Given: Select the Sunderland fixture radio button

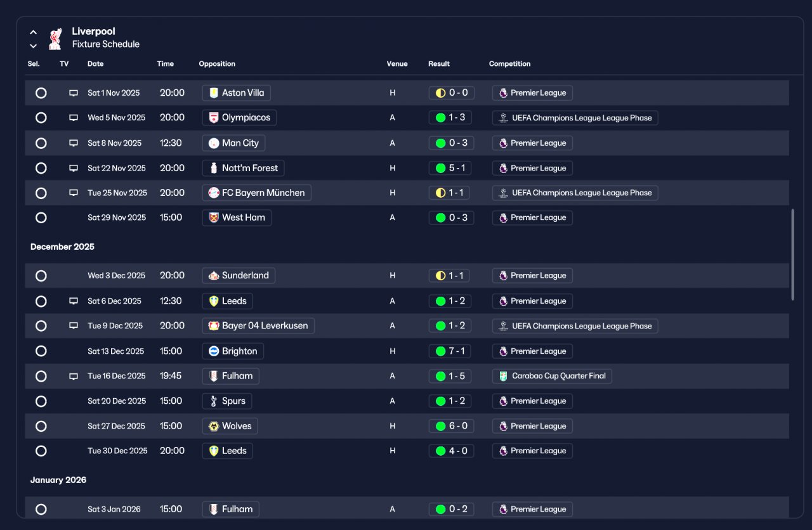Looking at the screenshot, I should (41, 276).
